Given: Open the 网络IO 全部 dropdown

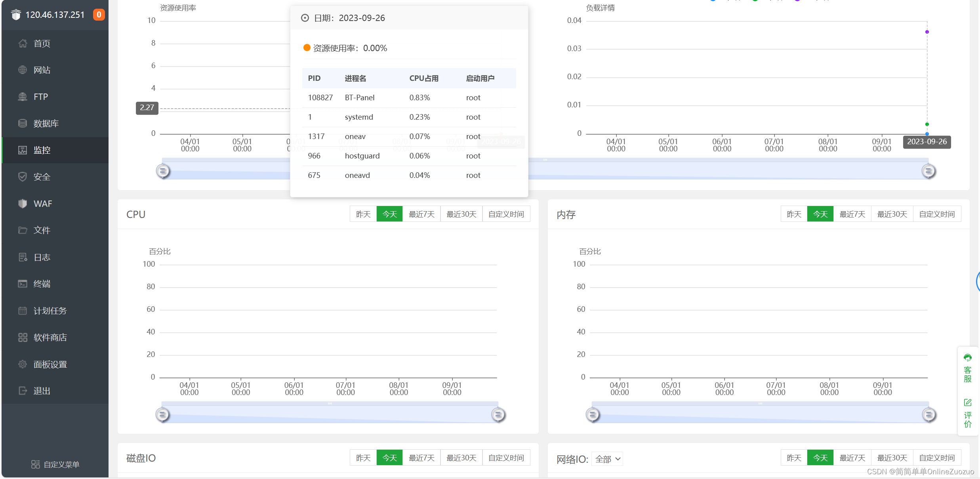Looking at the screenshot, I should (607, 459).
